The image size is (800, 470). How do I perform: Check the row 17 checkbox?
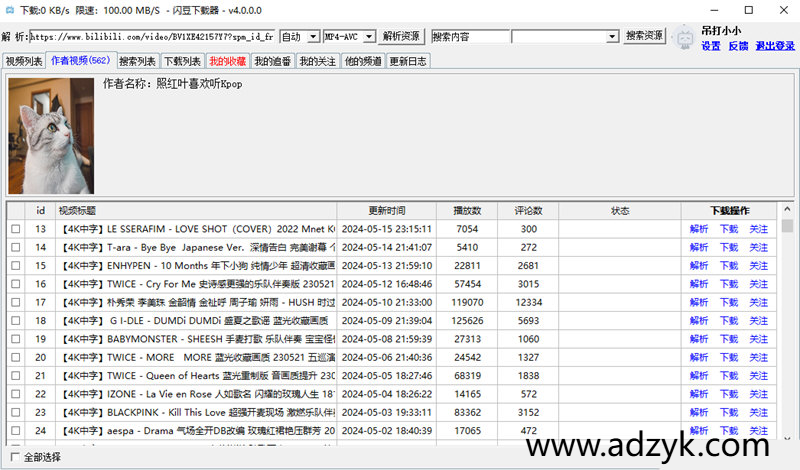[15, 301]
